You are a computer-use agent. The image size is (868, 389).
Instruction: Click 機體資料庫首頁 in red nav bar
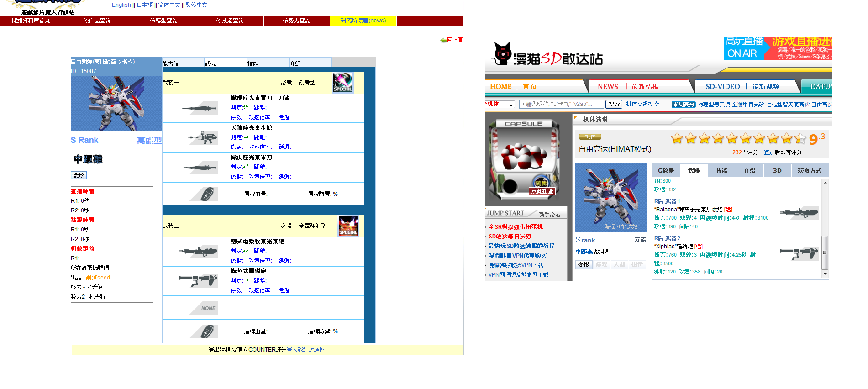[x=31, y=21]
